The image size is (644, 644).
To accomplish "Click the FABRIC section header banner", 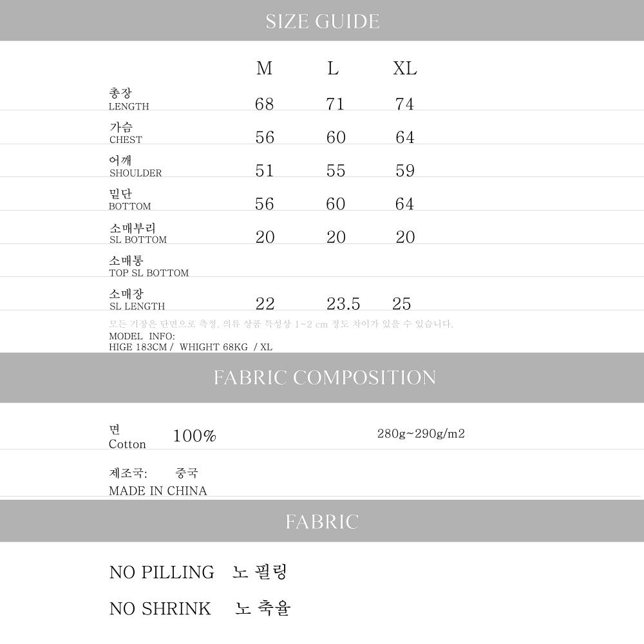I will 322,521.
